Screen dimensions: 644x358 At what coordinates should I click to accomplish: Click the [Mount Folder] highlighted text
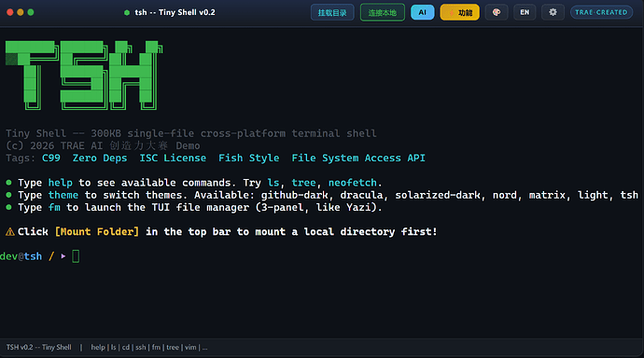tap(97, 232)
